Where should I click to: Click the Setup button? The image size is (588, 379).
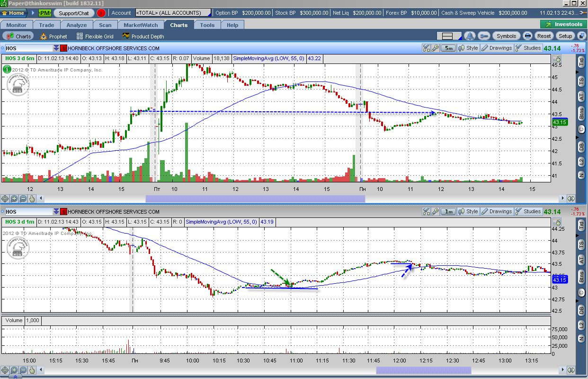(x=565, y=36)
